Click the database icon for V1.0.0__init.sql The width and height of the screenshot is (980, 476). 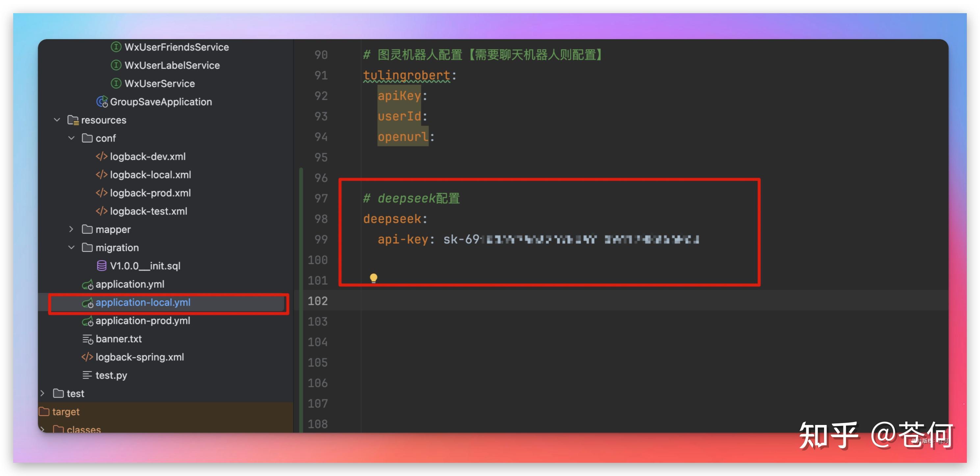pyautogui.click(x=101, y=266)
